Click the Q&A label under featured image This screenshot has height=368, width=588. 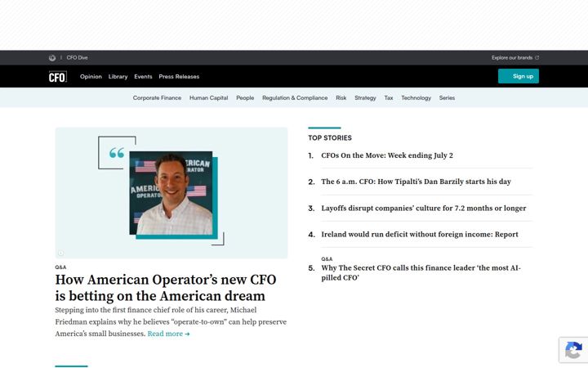(x=60, y=267)
